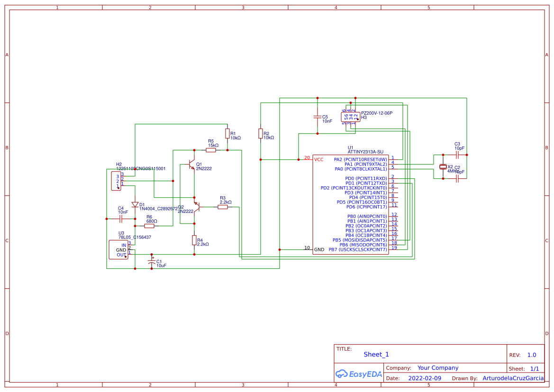Click the Sheet_1 title text
This screenshot has height=392, width=554.
(375, 355)
